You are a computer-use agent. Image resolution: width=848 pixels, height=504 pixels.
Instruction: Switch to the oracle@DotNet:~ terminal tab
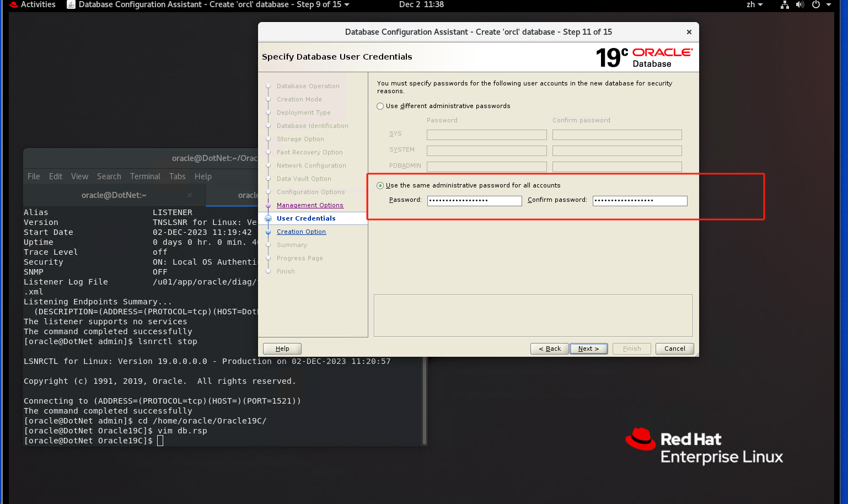(x=114, y=195)
